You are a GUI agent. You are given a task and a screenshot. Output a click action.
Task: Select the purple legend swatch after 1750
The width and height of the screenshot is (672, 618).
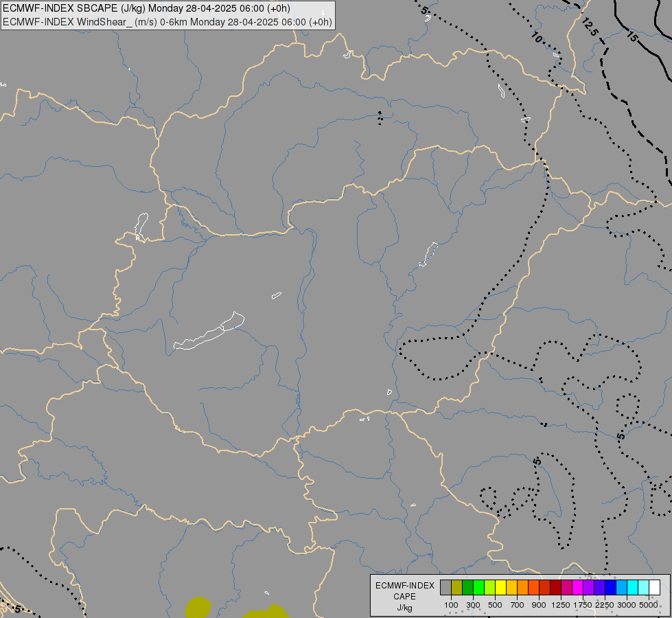pos(588,588)
